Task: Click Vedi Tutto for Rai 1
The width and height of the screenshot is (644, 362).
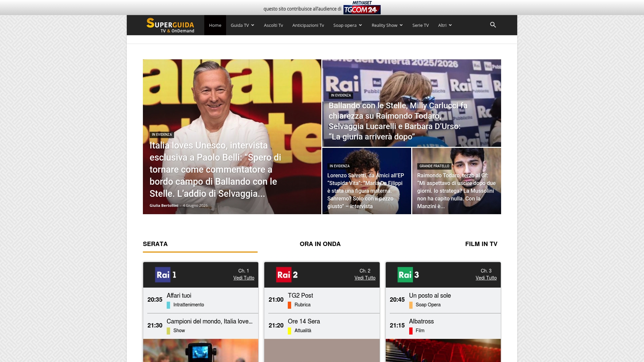Action: point(244,278)
